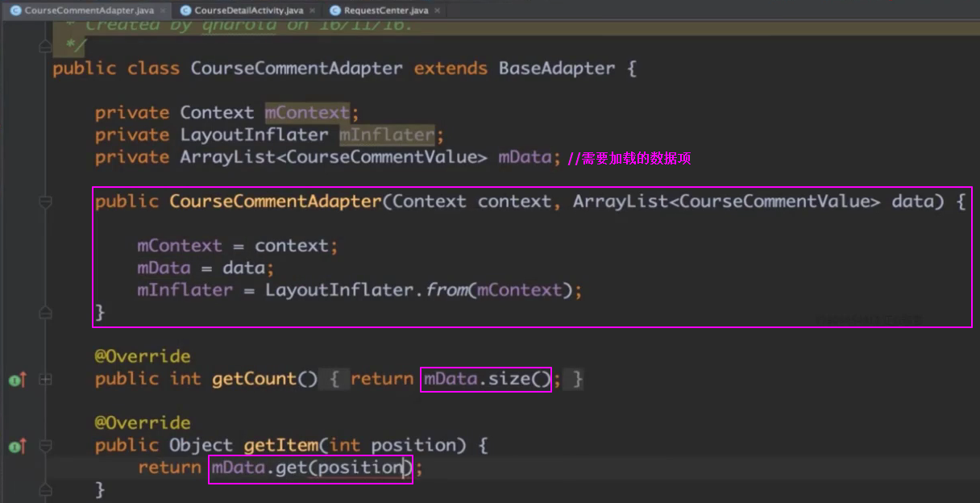Click the BaseAdapter class name
This screenshot has width=980, height=503.
click(556, 69)
